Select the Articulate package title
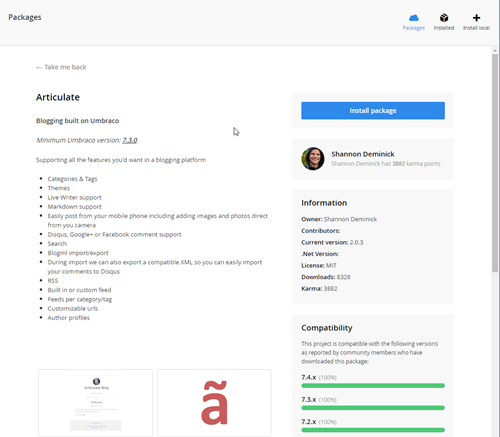Viewport: 500px width, 437px height. pyautogui.click(x=58, y=97)
